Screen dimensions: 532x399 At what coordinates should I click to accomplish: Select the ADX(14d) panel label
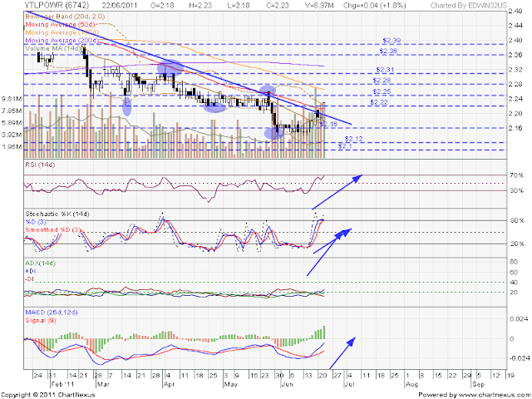click(x=41, y=263)
